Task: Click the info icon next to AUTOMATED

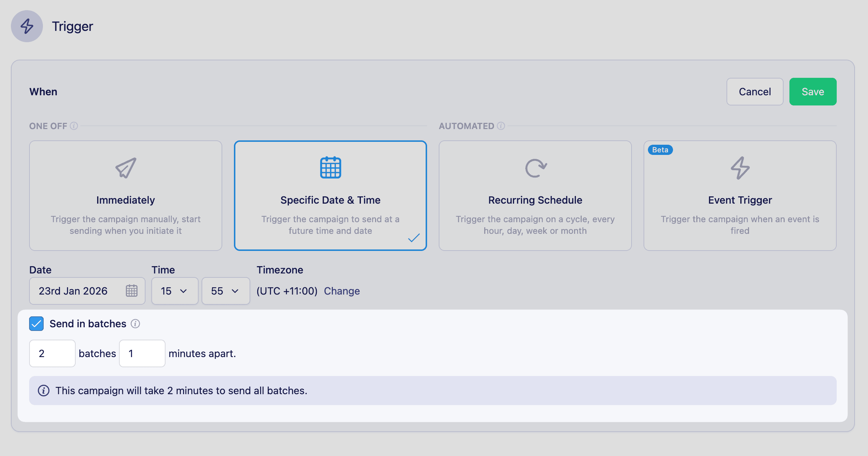Action: click(x=501, y=126)
